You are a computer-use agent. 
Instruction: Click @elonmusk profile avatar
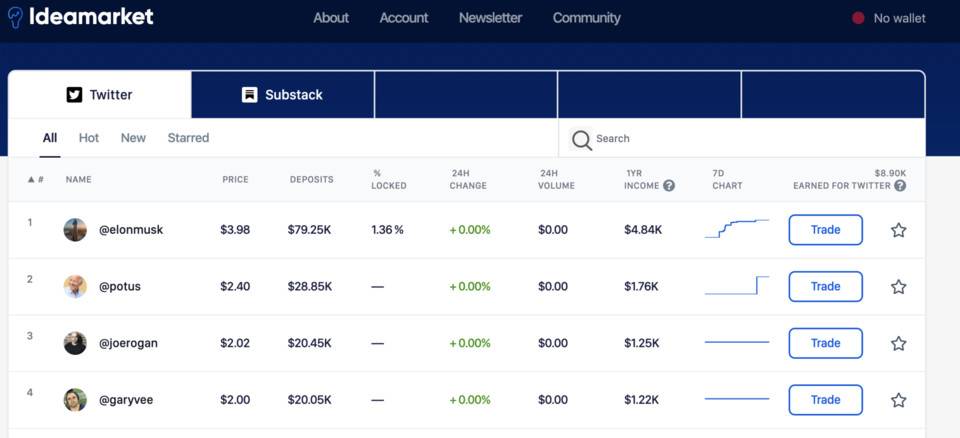(x=75, y=230)
